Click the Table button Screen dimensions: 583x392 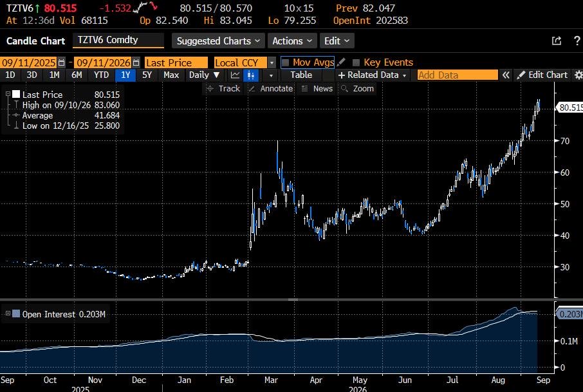pyautogui.click(x=301, y=75)
